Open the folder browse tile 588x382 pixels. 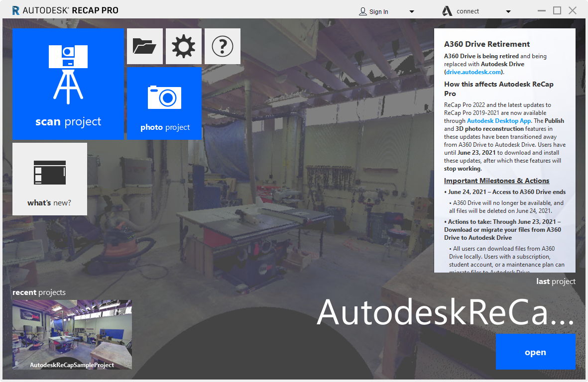145,46
